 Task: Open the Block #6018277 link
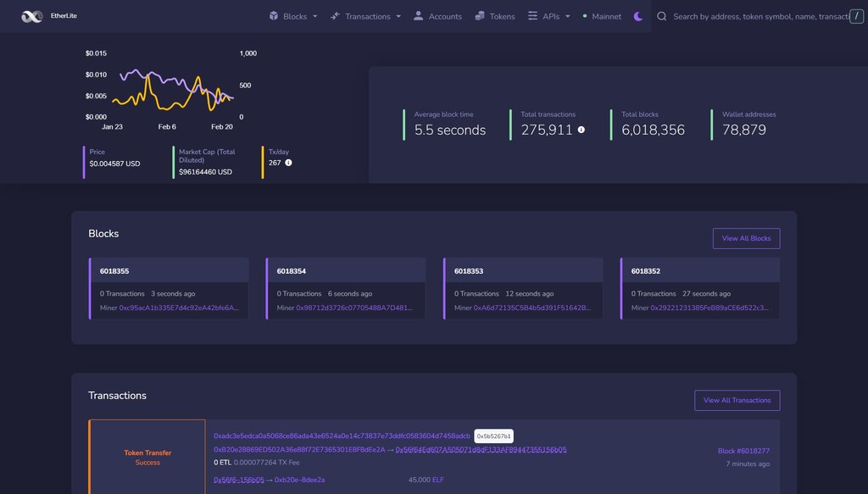[x=743, y=451]
